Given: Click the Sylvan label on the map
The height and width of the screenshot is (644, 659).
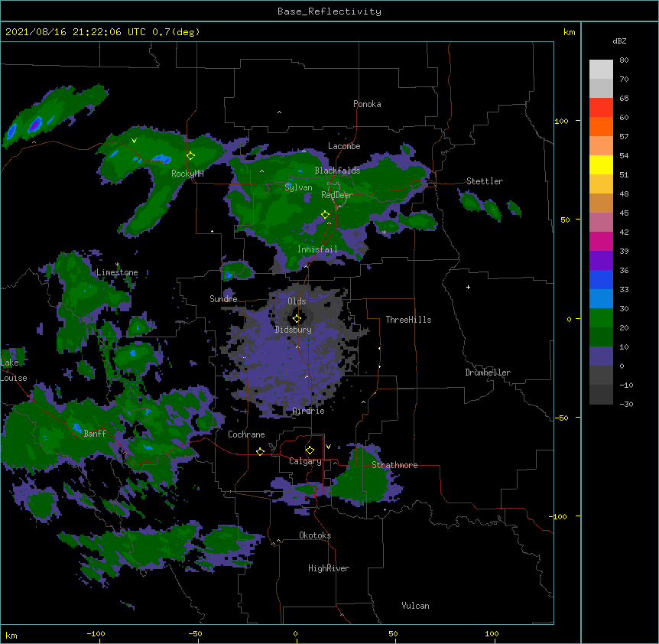Looking at the screenshot, I should (298, 187).
